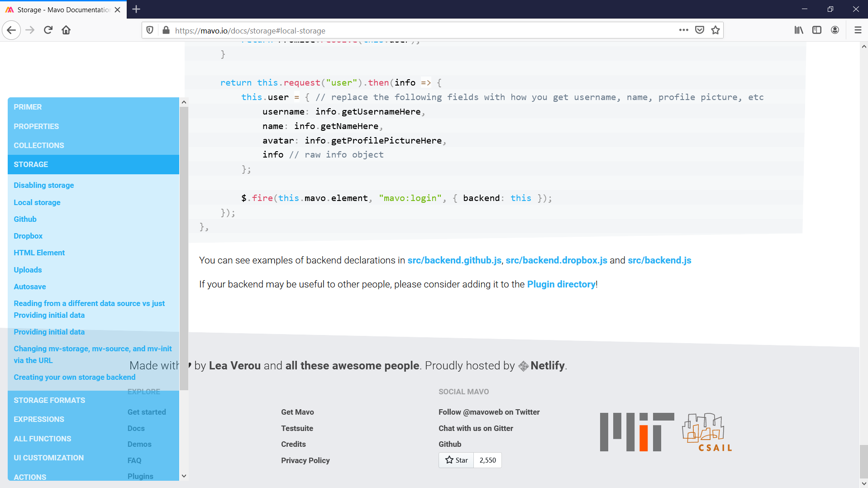Viewport: 868px width, 488px height.
Task: Open the browser home page
Action: click(66, 30)
